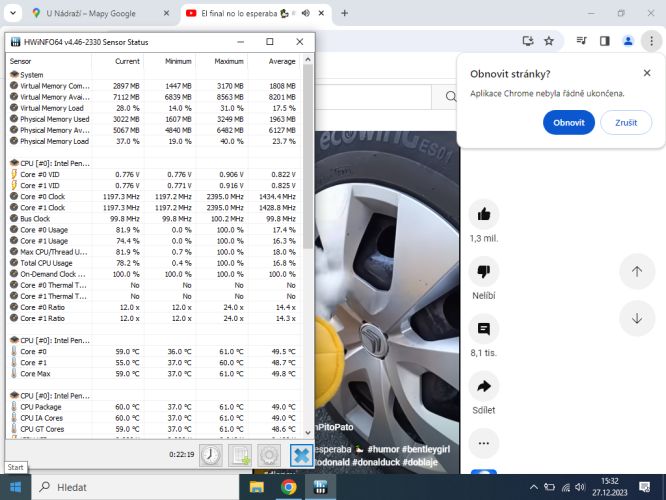Open HWiNFO sensor settings gear icon
The width and height of the screenshot is (666, 500).
coord(269,455)
